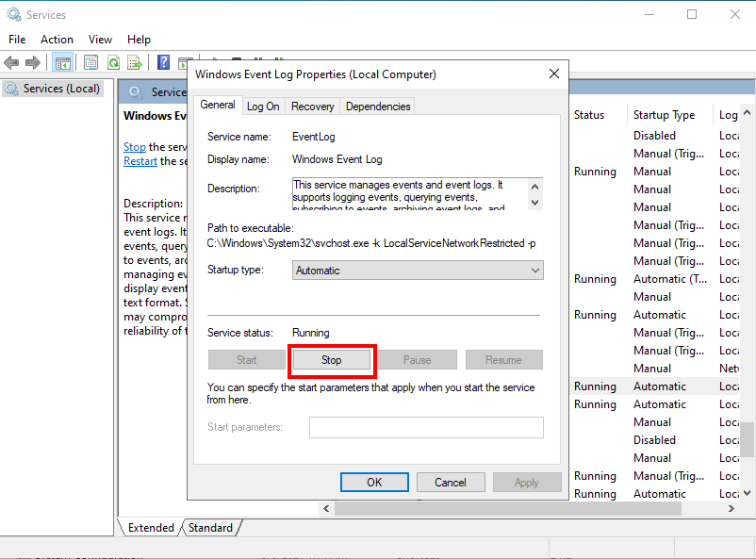The height and width of the screenshot is (559, 756).
Task: Click into the Start parameters field
Action: [x=426, y=427]
